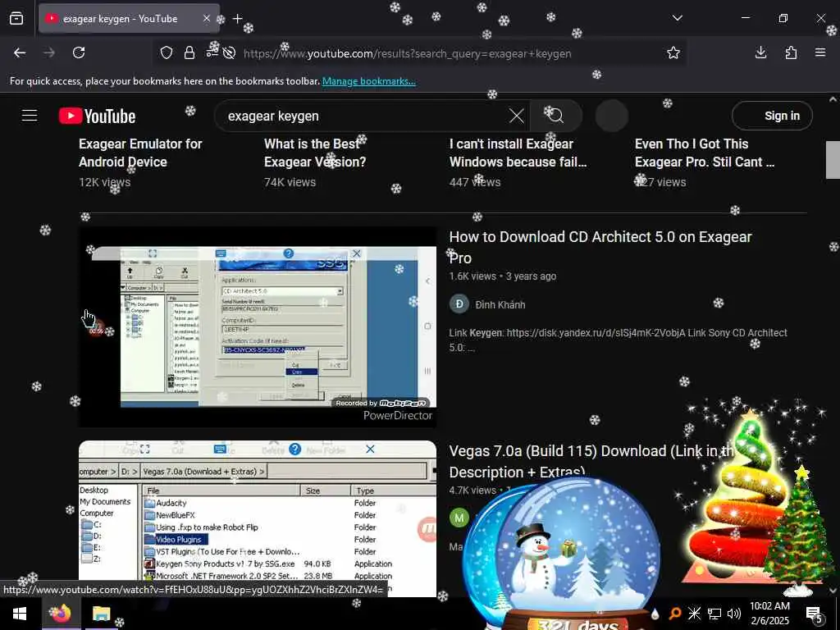
Task: Open Exagear Emulator for Android Device video
Action: click(x=140, y=153)
